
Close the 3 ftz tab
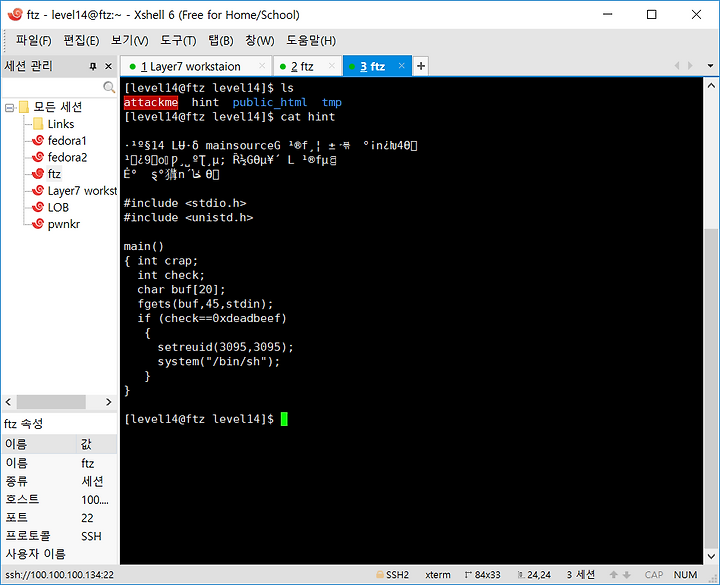click(402, 66)
